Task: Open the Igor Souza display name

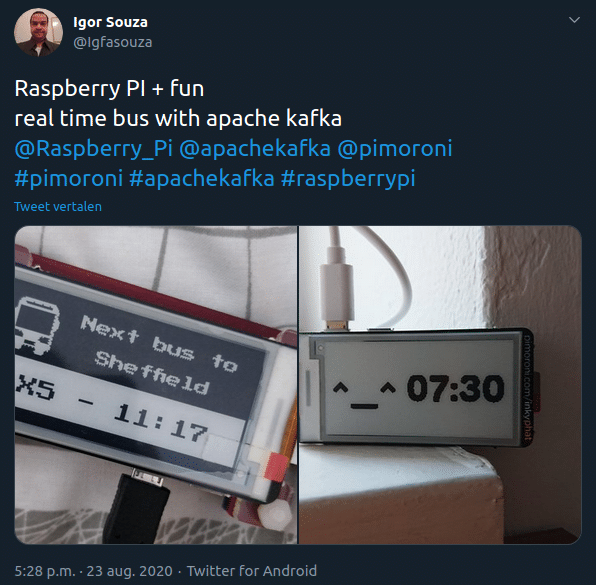Action: 110,22
